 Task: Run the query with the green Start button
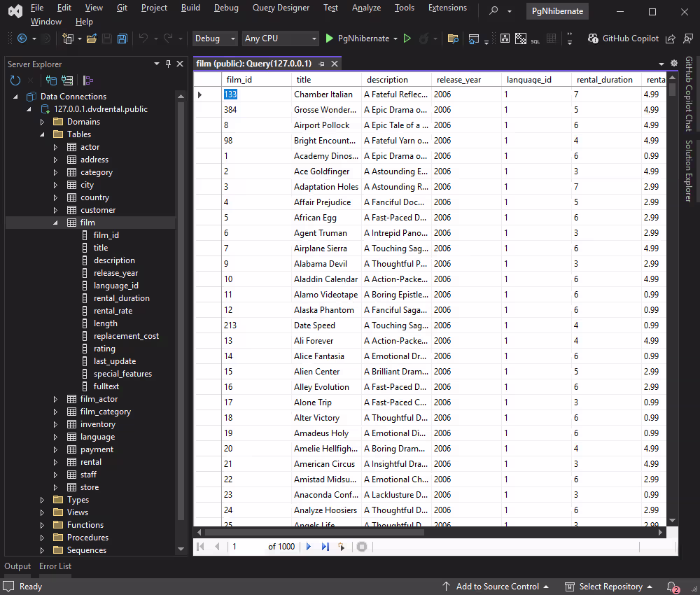329,38
